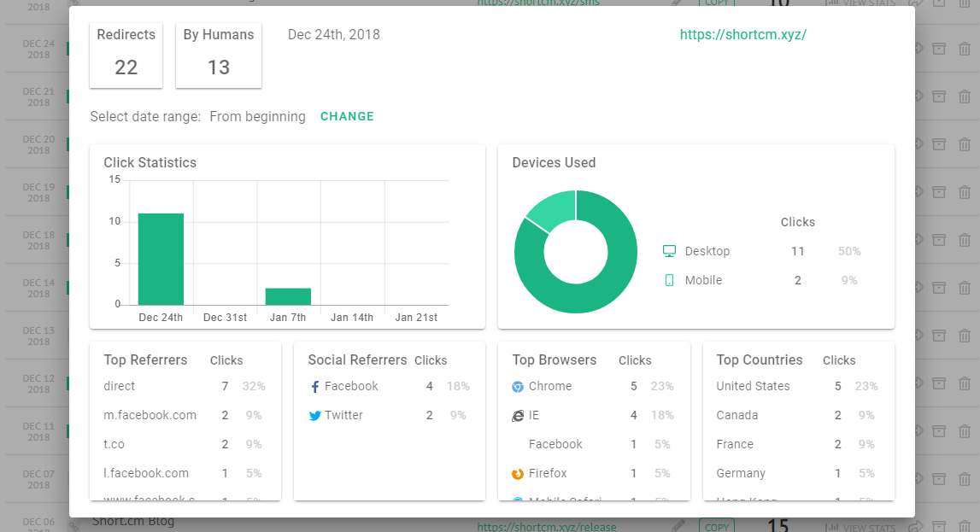The image size is (980, 532).
Task: Click 'Firefox' in Top Browsers
Action: click(548, 473)
